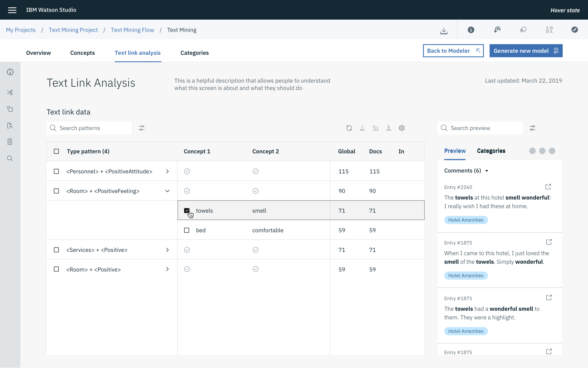The width and height of the screenshot is (588, 368).
Task: Click the middle hierarchy tree icon
Action: click(376, 128)
